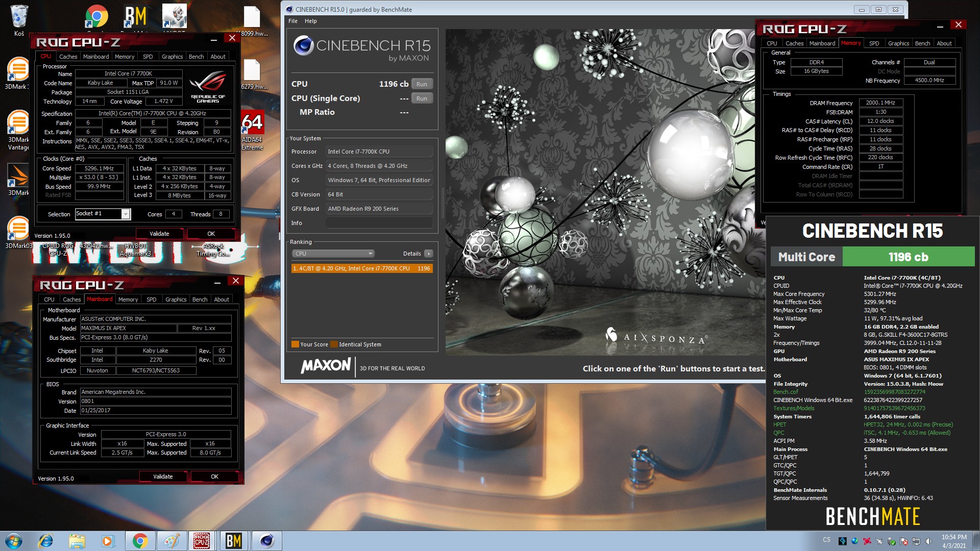Open the HWBOT robot desktop shortcut

174,17
